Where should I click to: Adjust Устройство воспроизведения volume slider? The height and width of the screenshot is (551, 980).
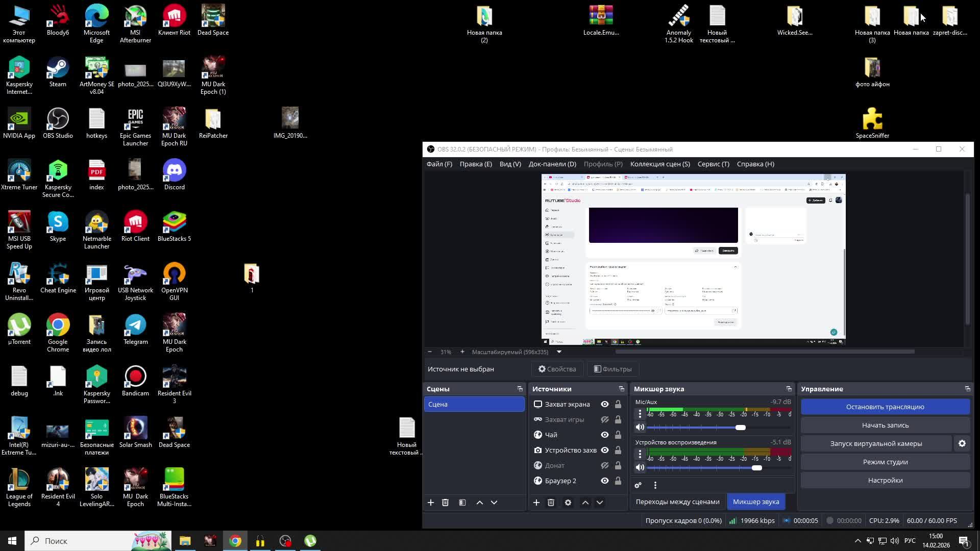point(757,468)
